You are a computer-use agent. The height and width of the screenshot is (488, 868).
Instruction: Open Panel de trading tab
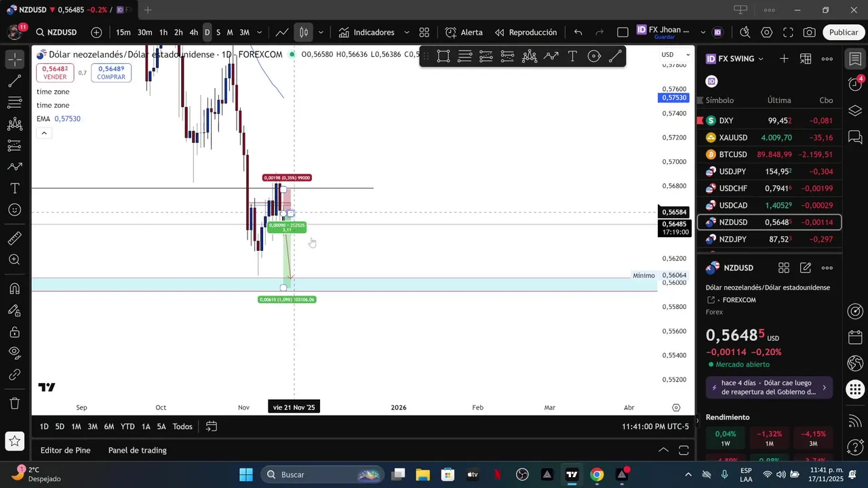pyautogui.click(x=138, y=450)
